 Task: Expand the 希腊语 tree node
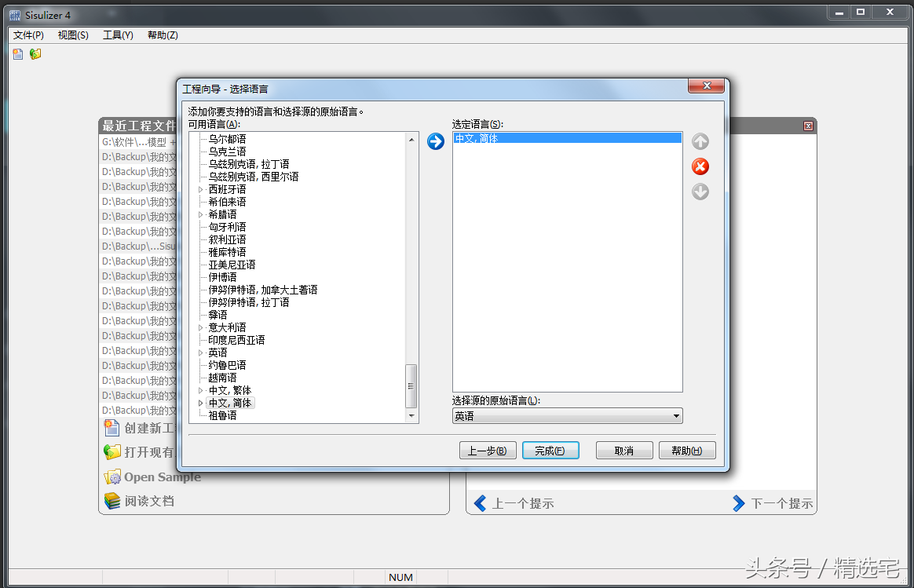click(200, 214)
